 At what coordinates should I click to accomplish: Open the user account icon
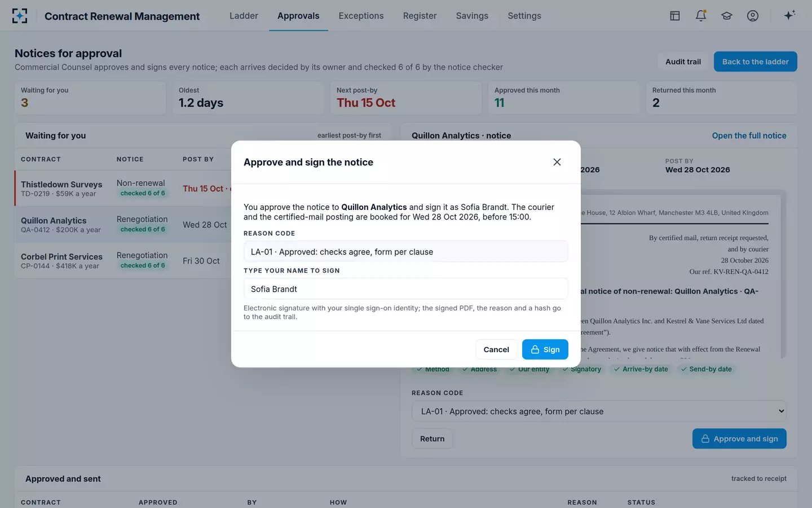pos(753,16)
